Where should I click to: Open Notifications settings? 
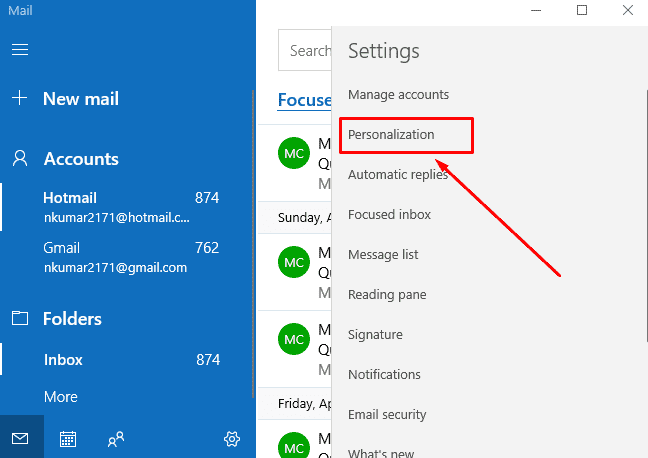click(384, 374)
